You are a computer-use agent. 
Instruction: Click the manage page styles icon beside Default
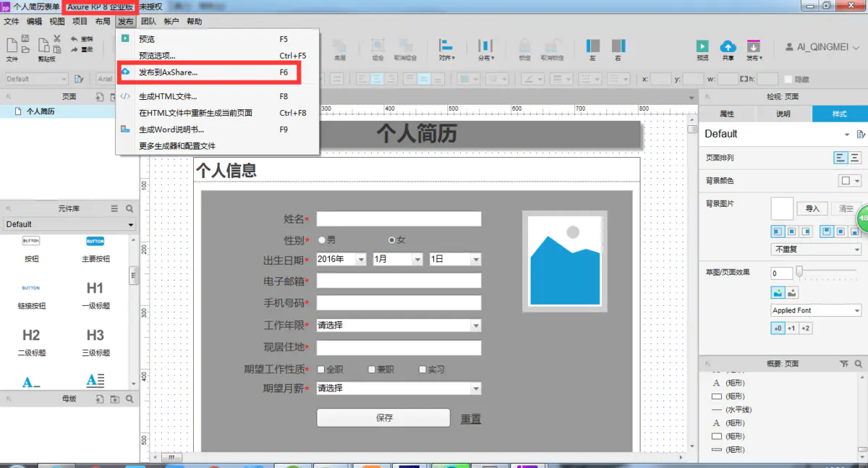tap(860, 135)
